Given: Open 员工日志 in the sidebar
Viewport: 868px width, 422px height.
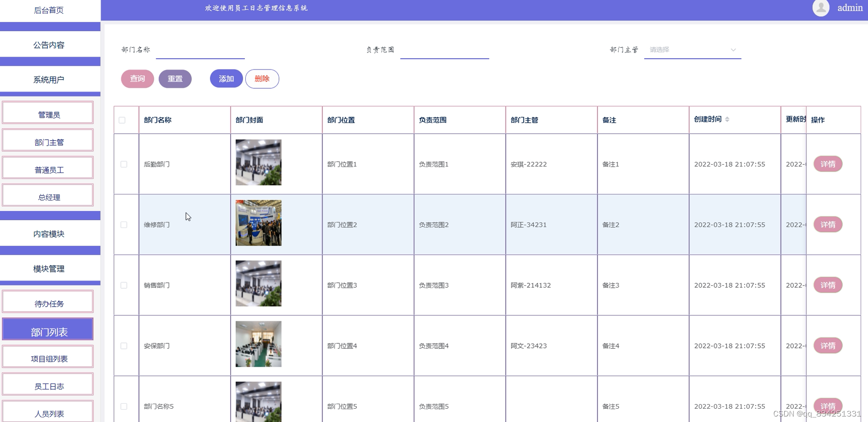Looking at the screenshot, I should pyautogui.click(x=48, y=385).
